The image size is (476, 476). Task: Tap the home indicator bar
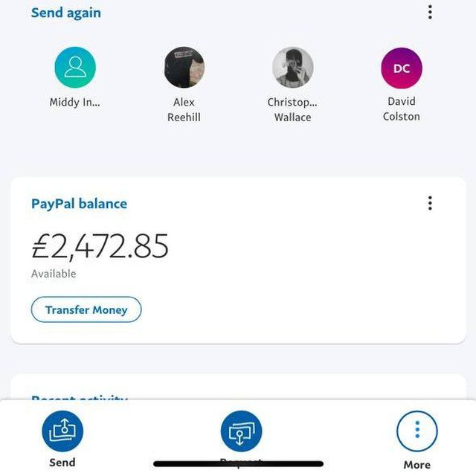(x=238, y=464)
